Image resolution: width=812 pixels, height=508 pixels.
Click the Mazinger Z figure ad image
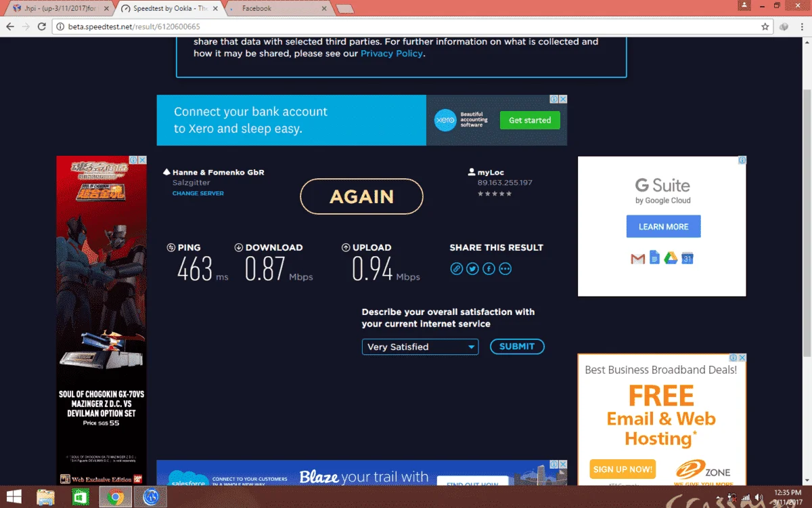[x=101, y=320]
